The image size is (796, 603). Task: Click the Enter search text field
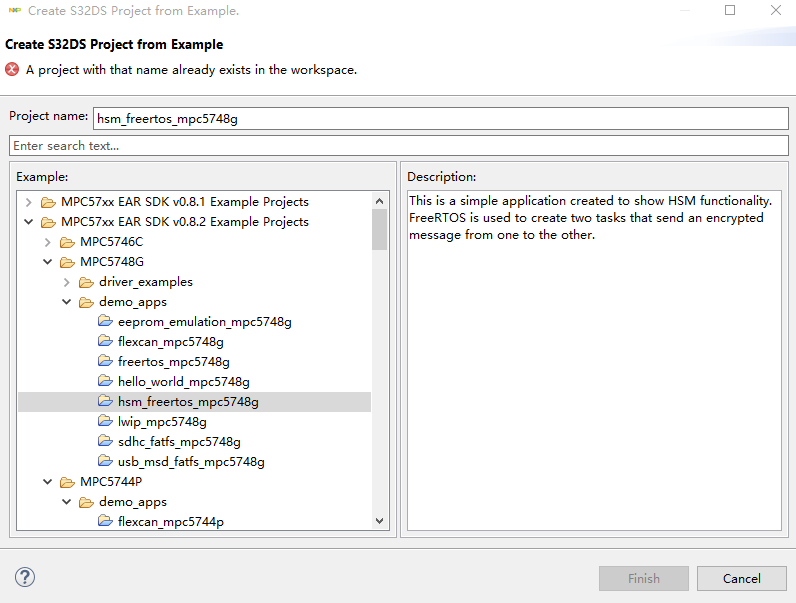pyautogui.click(x=398, y=146)
